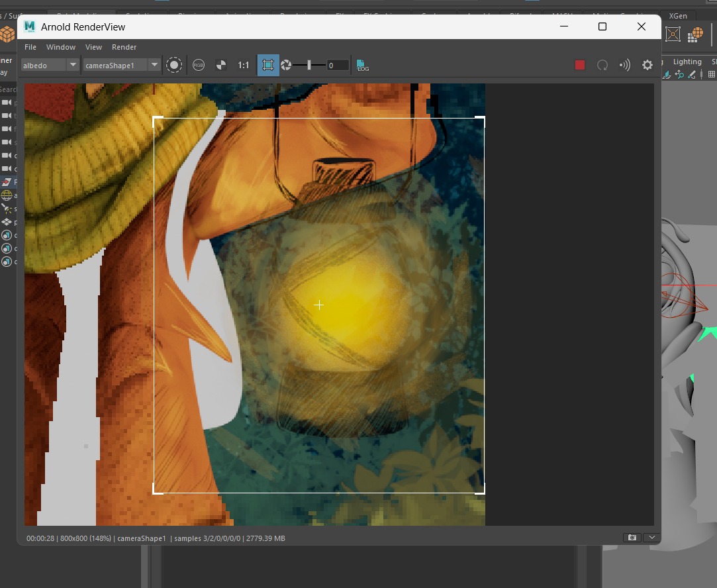This screenshot has width=717, height=588.
Task: Click the RGB channel display icon
Action: tap(199, 65)
